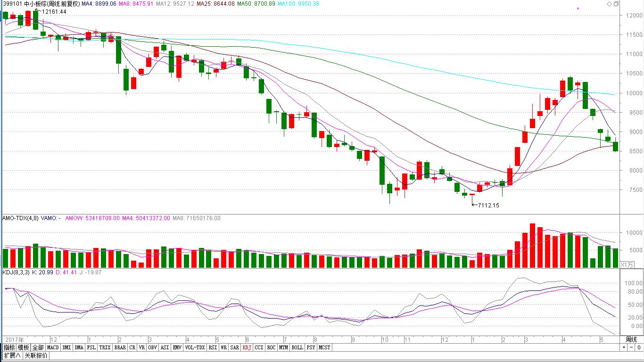
Task: Switch indicator to OBV
Action: (x=153, y=347)
